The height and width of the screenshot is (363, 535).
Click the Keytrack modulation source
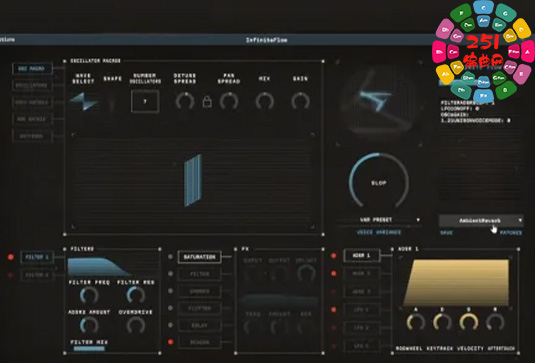[440, 348]
